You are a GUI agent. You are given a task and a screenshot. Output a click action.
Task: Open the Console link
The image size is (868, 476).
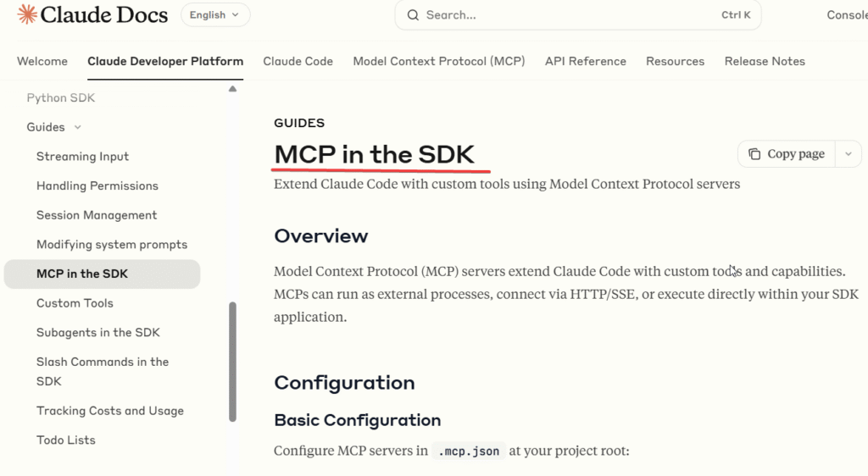[846, 15]
